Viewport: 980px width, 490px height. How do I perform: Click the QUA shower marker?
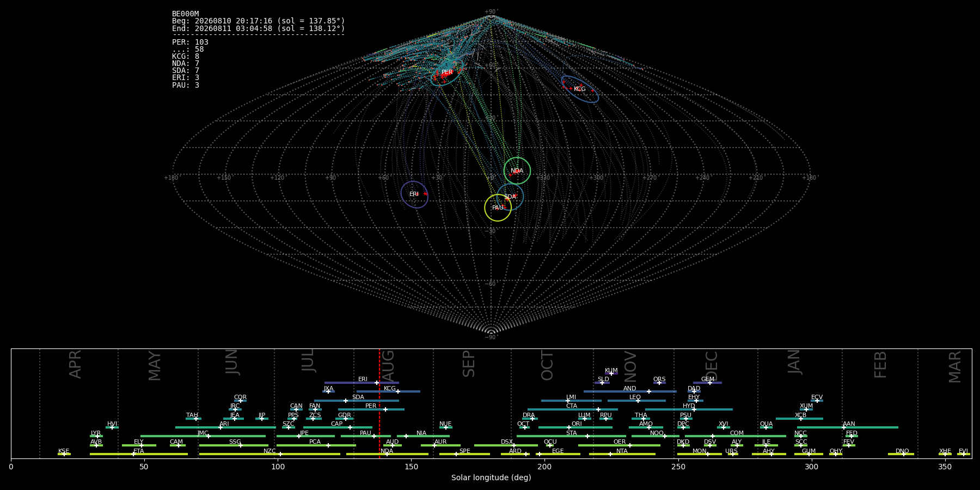point(766,427)
